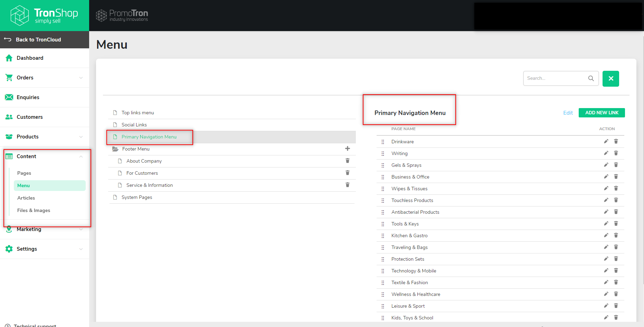Image resolution: width=644 pixels, height=327 pixels.
Task: Click the edit pencil for Drinkware
Action: (x=606, y=141)
